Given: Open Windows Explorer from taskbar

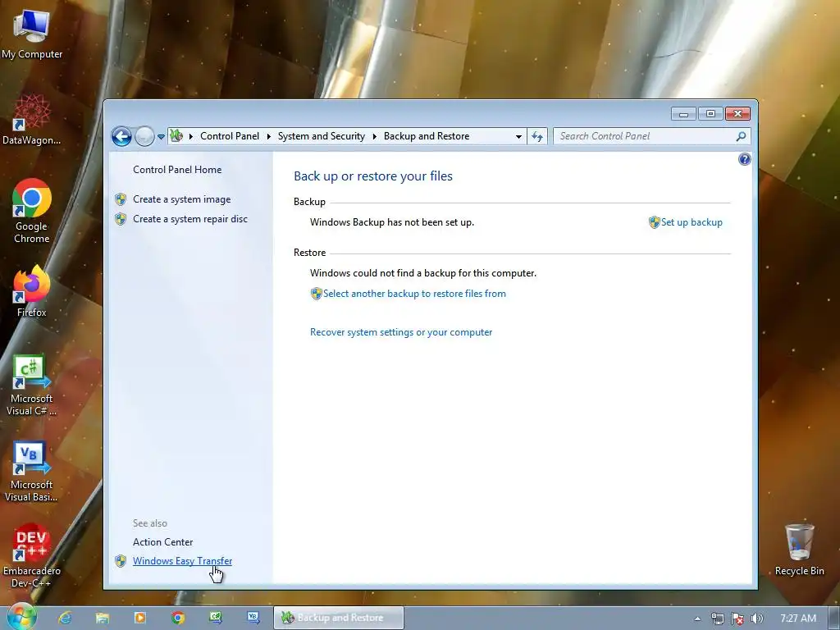Looking at the screenshot, I should (103, 618).
